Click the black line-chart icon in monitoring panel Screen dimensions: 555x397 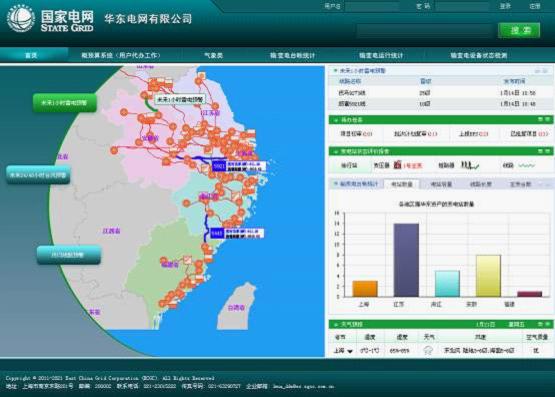470,165
